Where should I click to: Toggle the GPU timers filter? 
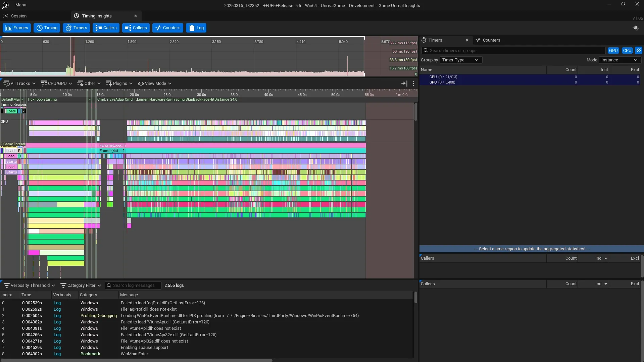613,51
